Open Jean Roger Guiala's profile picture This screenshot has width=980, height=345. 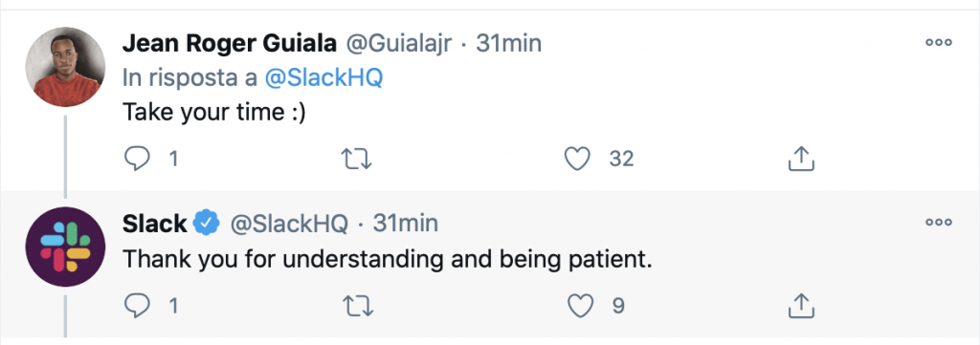pos(66,67)
